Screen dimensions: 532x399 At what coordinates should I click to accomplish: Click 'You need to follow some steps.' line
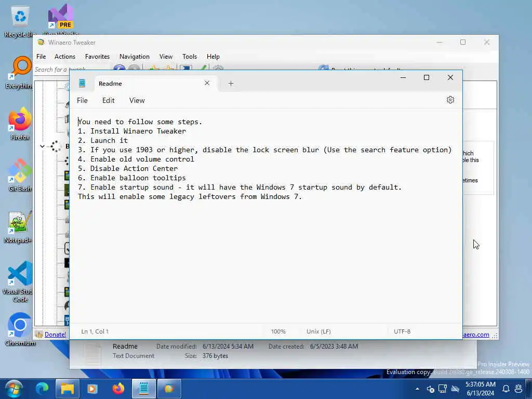[x=140, y=122]
